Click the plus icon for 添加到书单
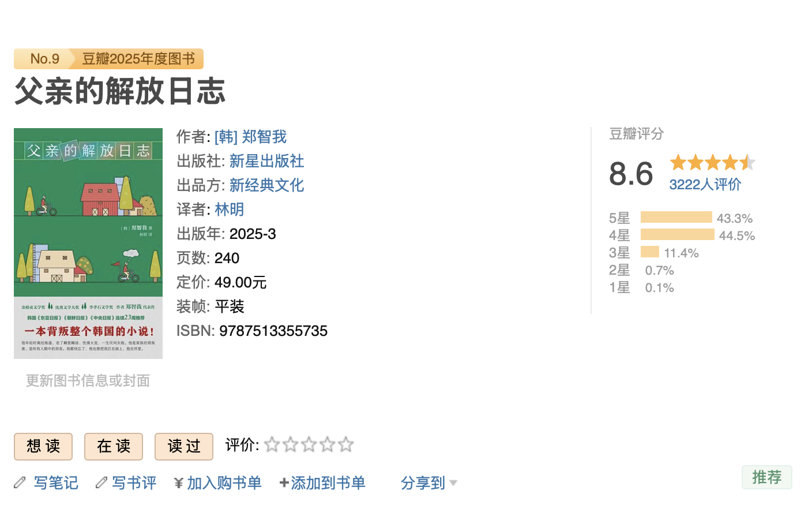The height and width of the screenshot is (524, 812). click(284, 483)
